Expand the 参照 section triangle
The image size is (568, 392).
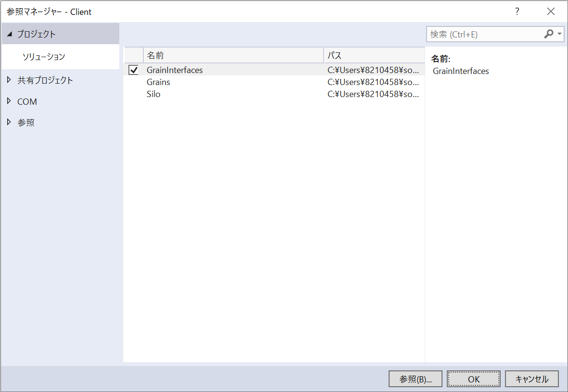(x=9, y=122)
